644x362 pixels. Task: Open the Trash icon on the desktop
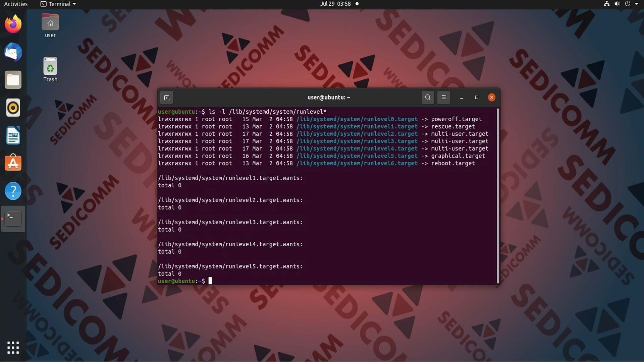click(50, 69)
